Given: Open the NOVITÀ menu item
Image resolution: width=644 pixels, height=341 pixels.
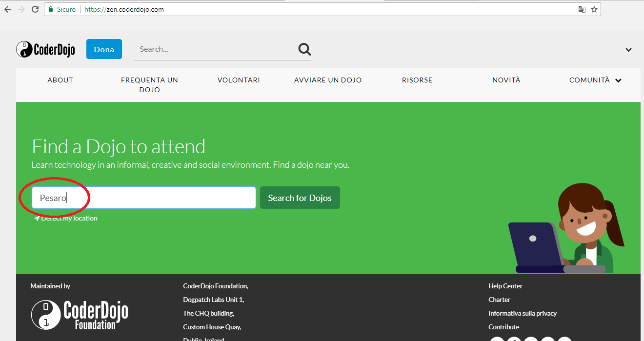Looking at the screenshot, I should point(506,80).
